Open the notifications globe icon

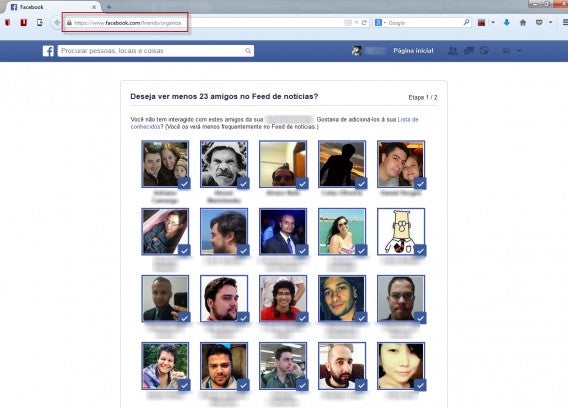(x=484, y=51)
